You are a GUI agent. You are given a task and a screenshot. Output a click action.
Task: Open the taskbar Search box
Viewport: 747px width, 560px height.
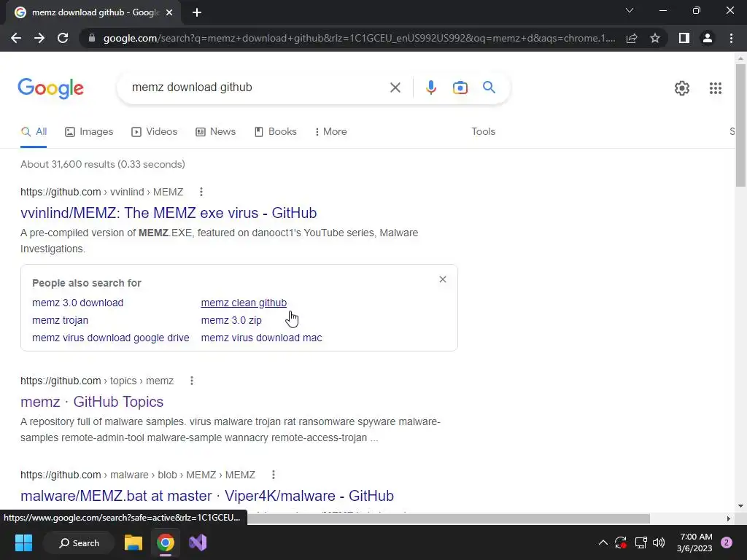coord(79,543)
